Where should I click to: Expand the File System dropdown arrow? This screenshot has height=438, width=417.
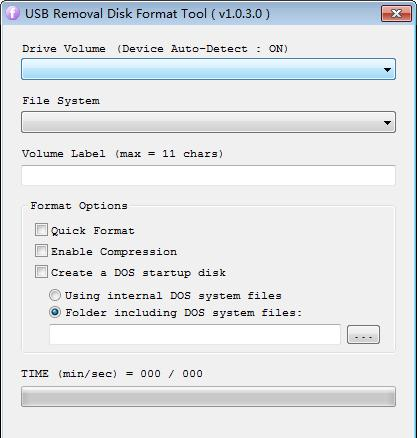(x=387, y=123)
